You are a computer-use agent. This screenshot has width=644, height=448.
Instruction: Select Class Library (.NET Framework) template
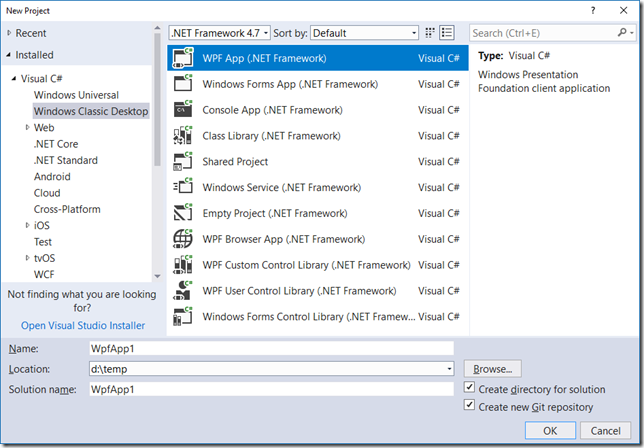(x=317, y=136)
